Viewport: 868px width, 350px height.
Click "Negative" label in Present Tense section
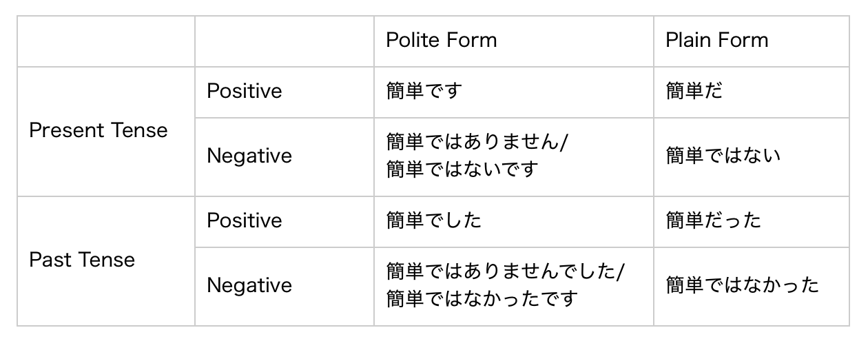click(249, 156)
